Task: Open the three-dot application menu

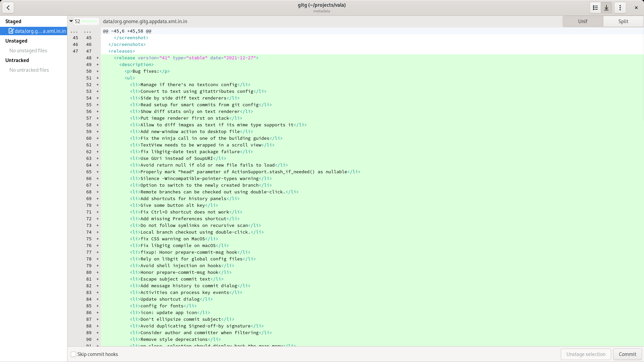Action: [620, 7]
